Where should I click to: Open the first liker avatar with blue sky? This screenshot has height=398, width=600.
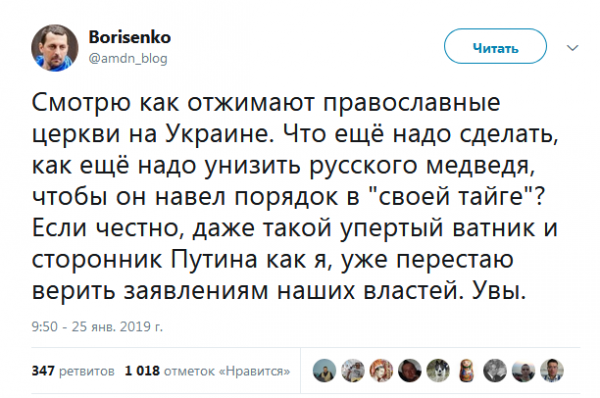324,371
